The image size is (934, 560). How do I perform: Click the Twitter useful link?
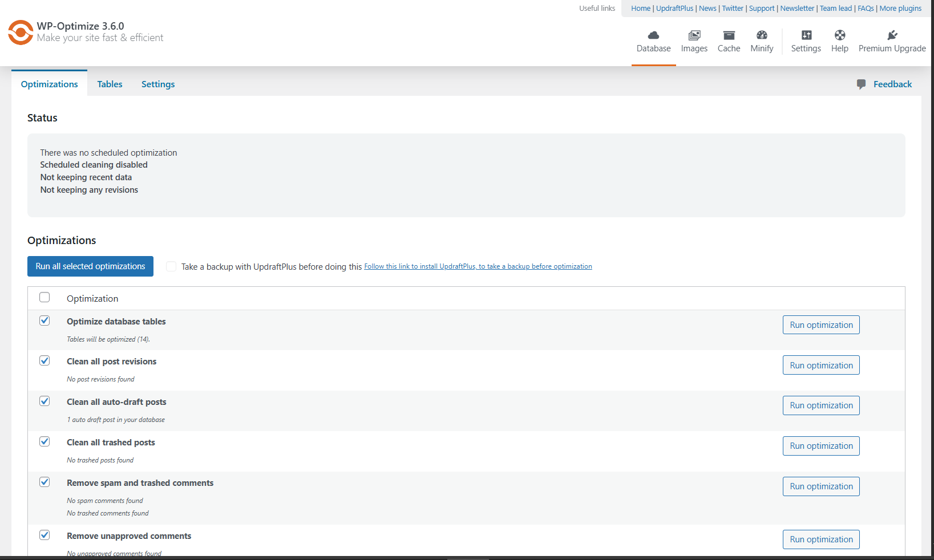[733, 9]
